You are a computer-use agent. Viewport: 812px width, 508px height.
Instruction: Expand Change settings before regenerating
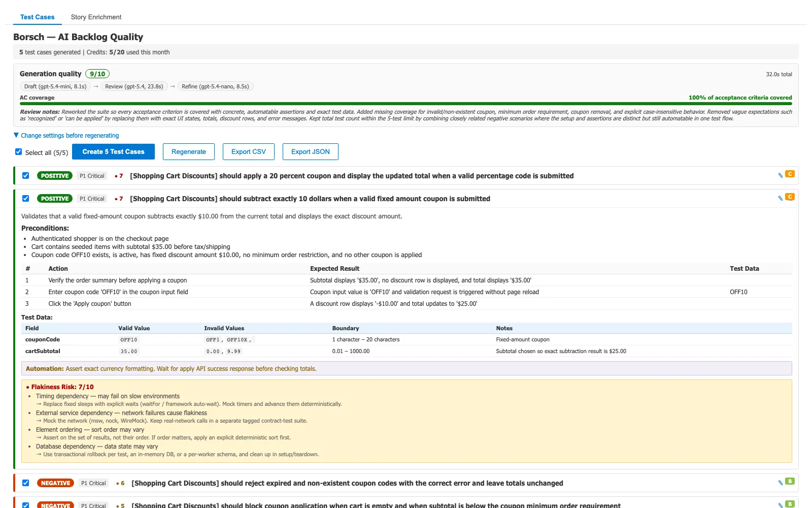(66, 136)
